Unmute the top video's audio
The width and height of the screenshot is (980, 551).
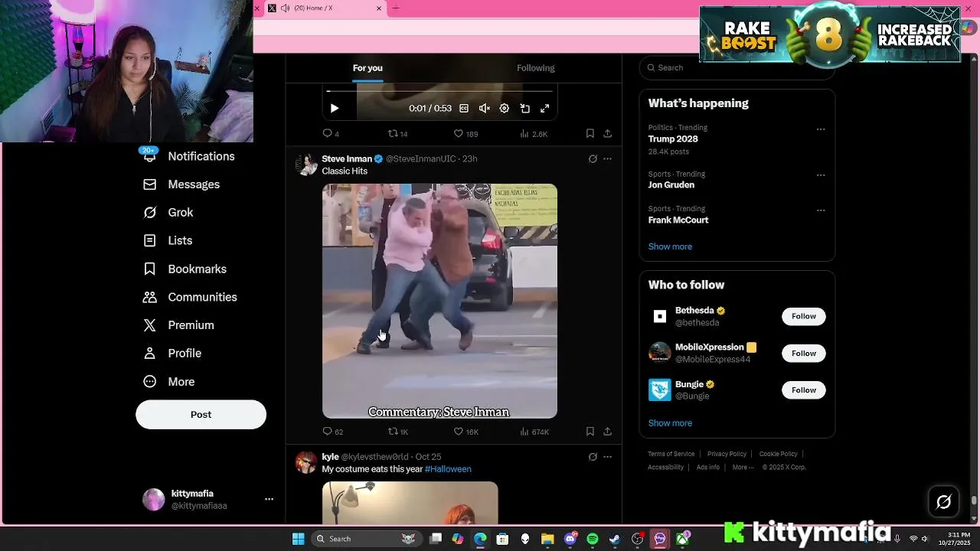(484, 109)
